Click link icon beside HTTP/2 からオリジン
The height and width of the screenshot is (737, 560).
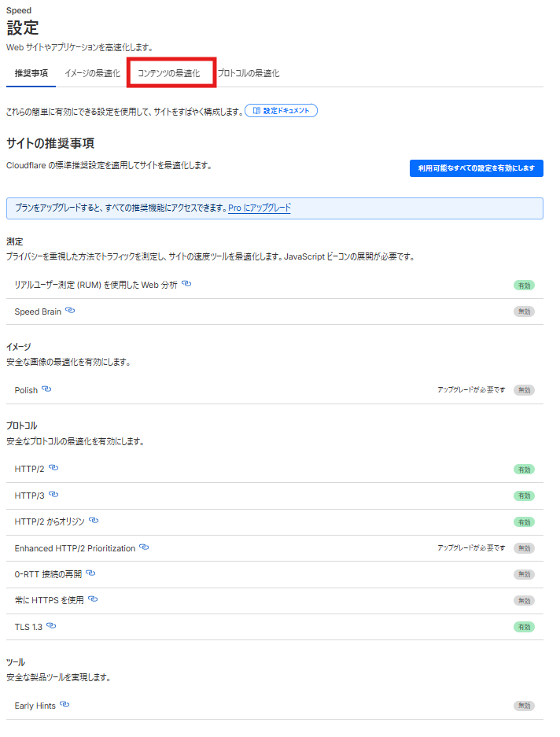[x=94, y=521]
